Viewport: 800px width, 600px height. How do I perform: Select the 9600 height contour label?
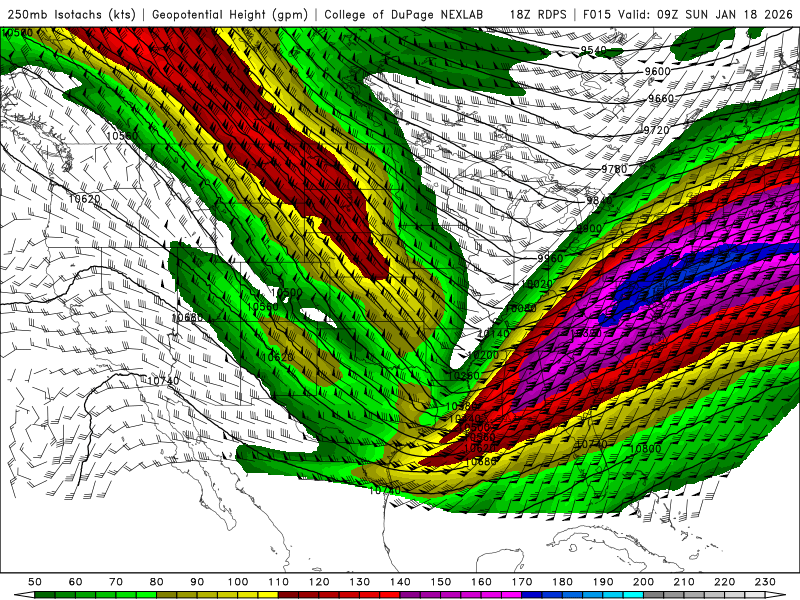(658, 71)
